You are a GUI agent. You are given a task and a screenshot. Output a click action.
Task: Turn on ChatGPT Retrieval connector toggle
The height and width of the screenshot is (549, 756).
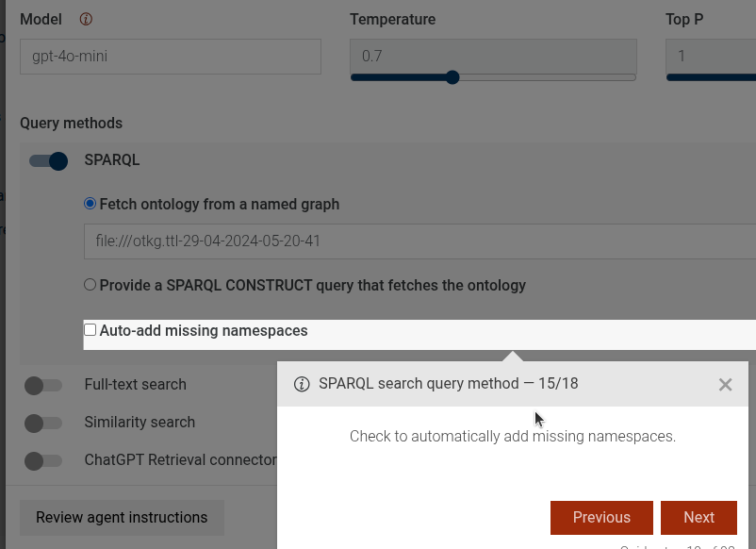(43, 460)
